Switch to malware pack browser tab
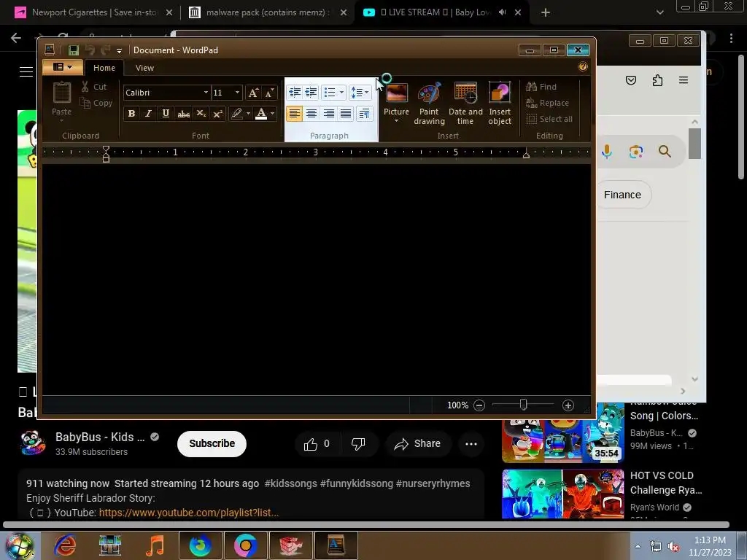 click(268, 12)
